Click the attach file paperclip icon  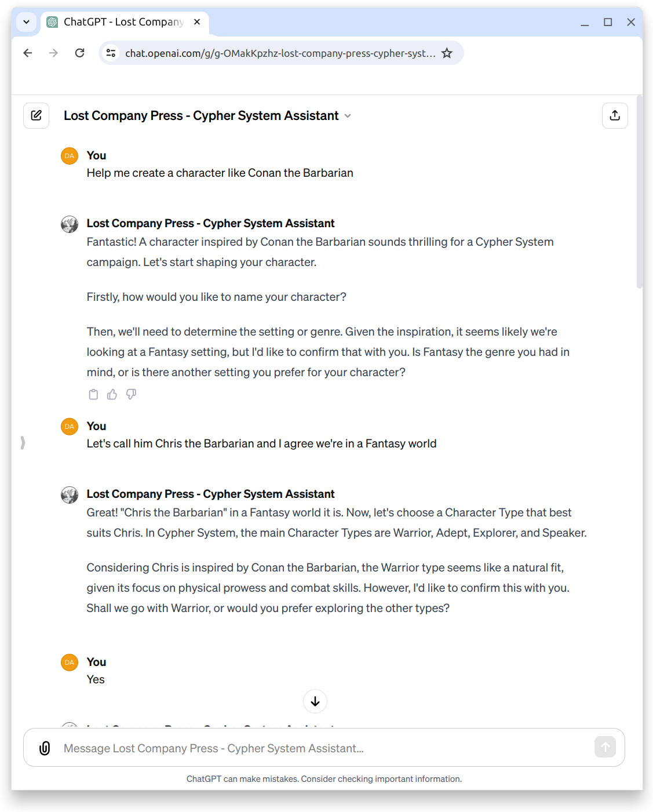pyautogui.click(x=45, y=748)
